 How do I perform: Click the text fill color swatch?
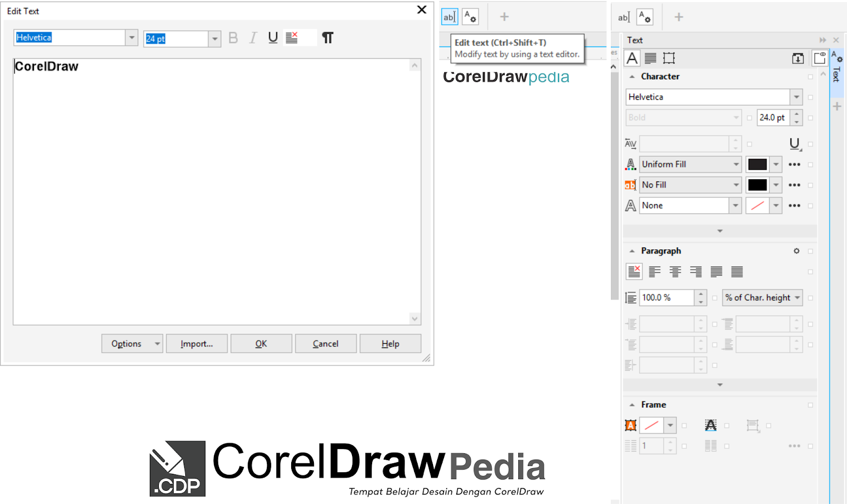(757, 164)
